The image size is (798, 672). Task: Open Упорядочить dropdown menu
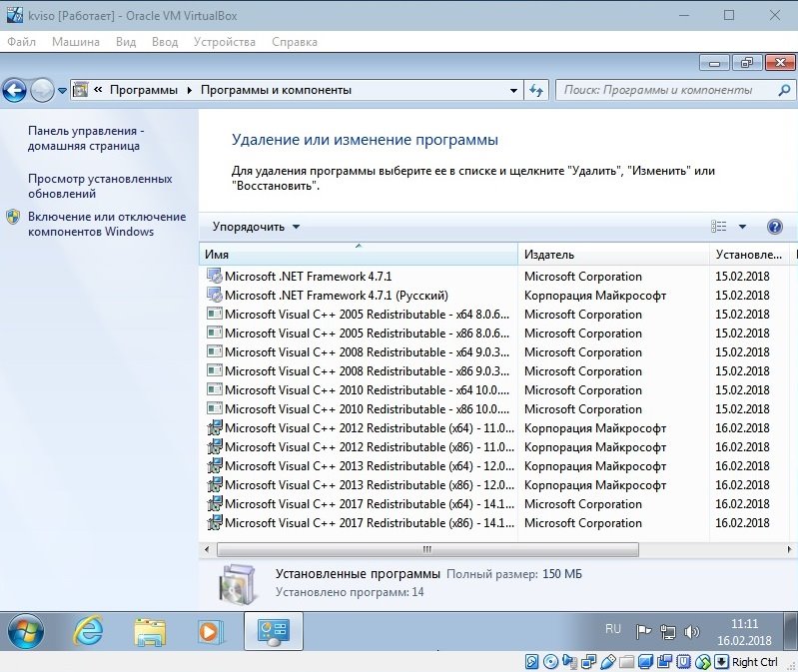pyautogui.click(x=256, y=227)
